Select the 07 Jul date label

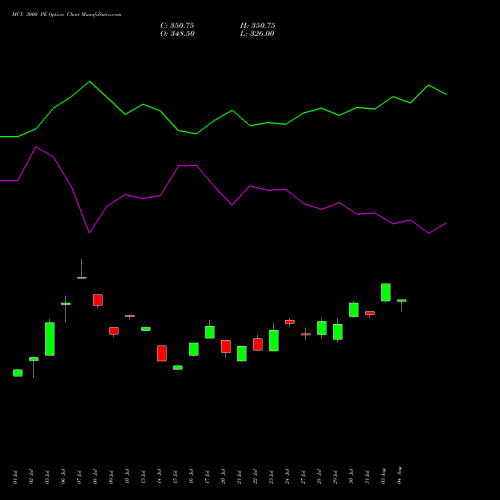click(79, 477)
